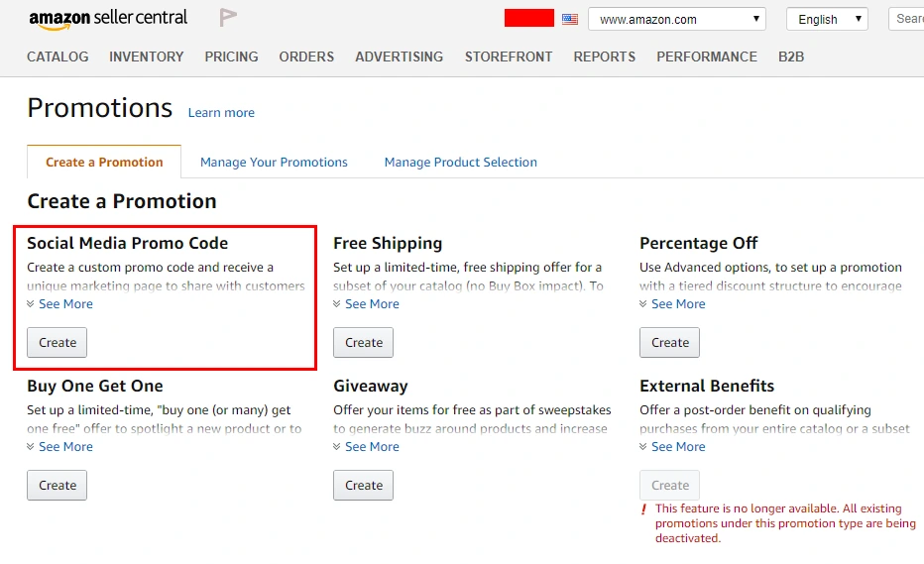Screen dimensions: 924x564
Task: Click the External Benefits heading
Action: click(707, 386)
